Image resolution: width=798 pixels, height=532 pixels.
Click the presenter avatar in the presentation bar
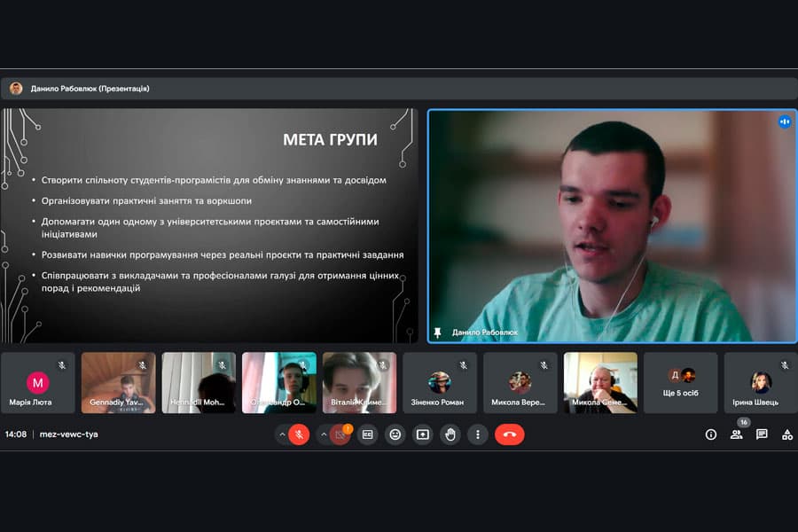(16, 89)
